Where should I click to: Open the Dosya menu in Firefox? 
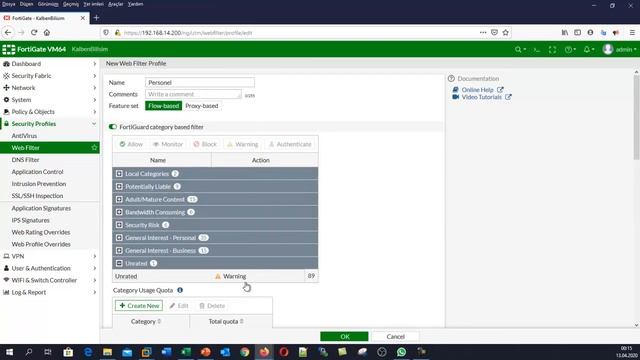click(9, 4)
